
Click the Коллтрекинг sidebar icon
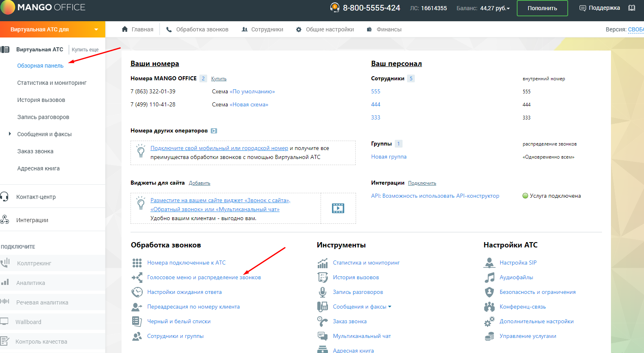(x=5, y=263)
